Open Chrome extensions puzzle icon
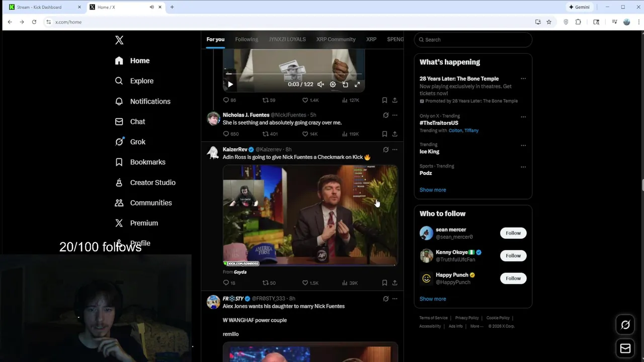Screen dimensions: 644x362 click(x=578, y=22)
